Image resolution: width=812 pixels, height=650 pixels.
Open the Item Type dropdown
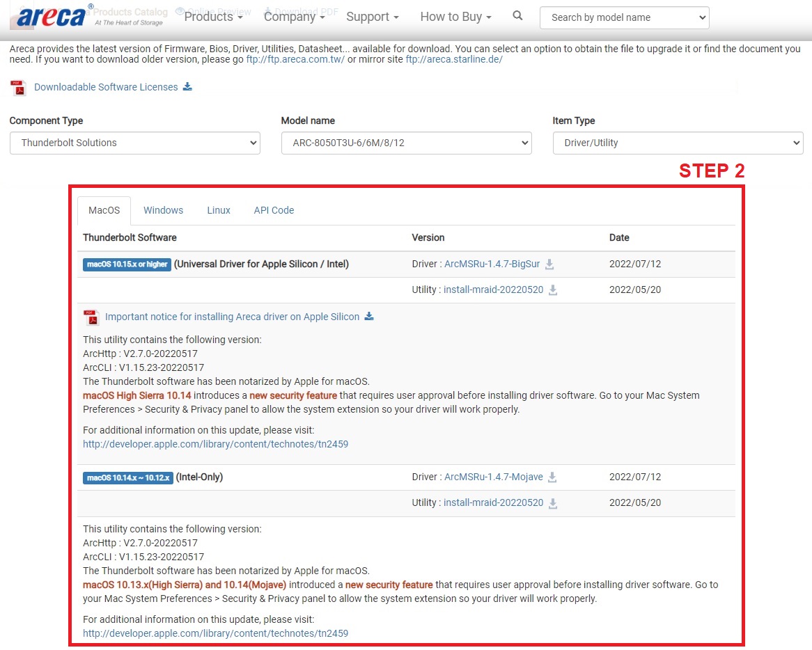[x=678, y=143]
